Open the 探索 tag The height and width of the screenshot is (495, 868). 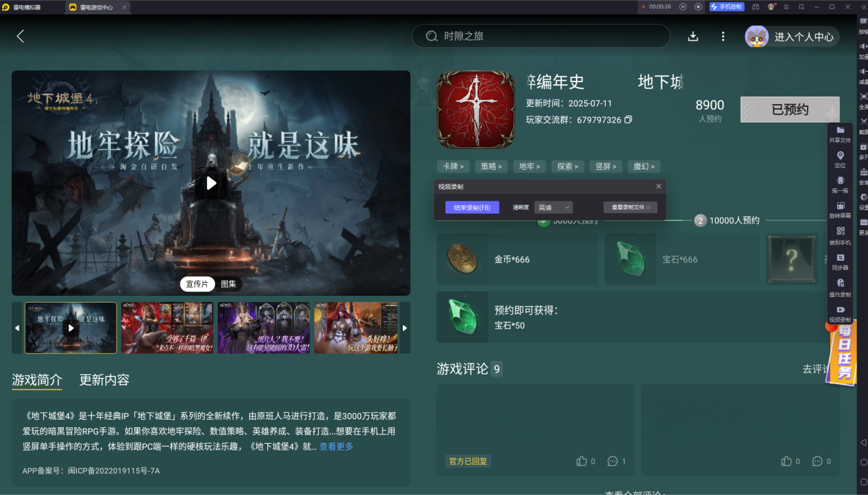pyautogui.click(x=568, y=166)
